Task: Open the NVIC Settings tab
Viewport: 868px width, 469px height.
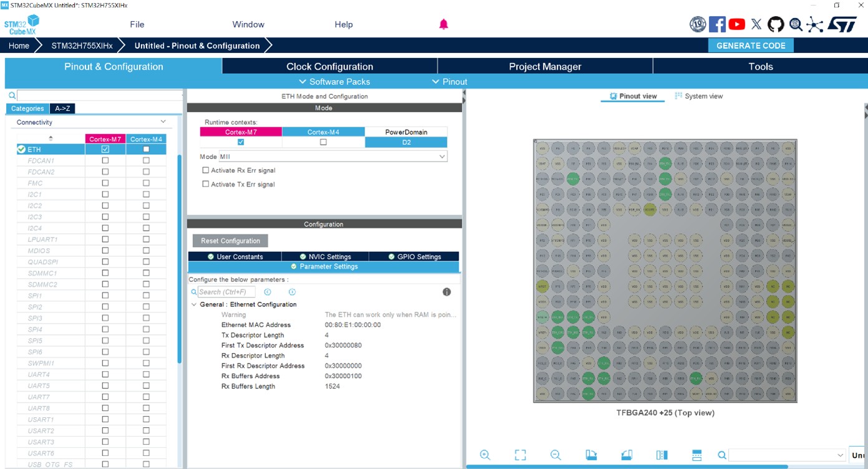Action: point(324,256)
